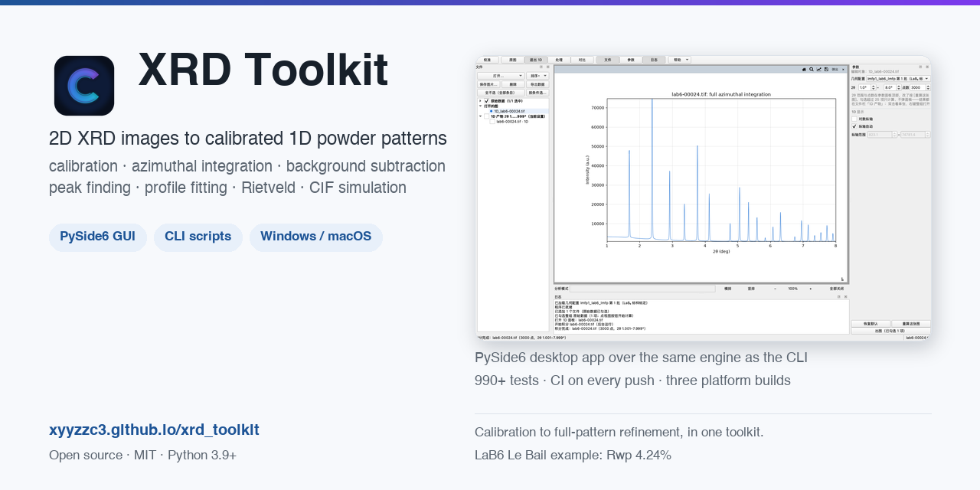
Task: Untick the 纵轴自动 auto-axis checkbox
Action: [x=854, y=126]
